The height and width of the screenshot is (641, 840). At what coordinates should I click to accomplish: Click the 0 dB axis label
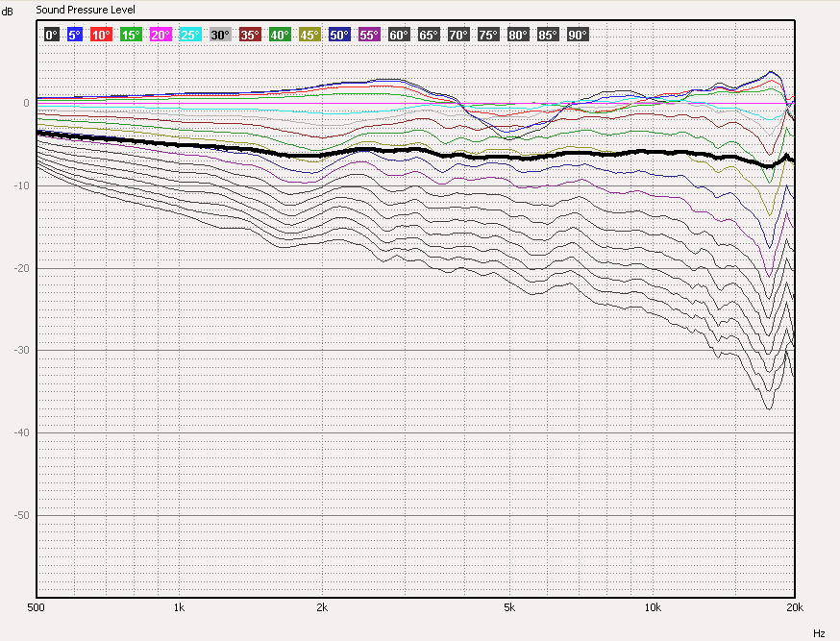[26, 104]
